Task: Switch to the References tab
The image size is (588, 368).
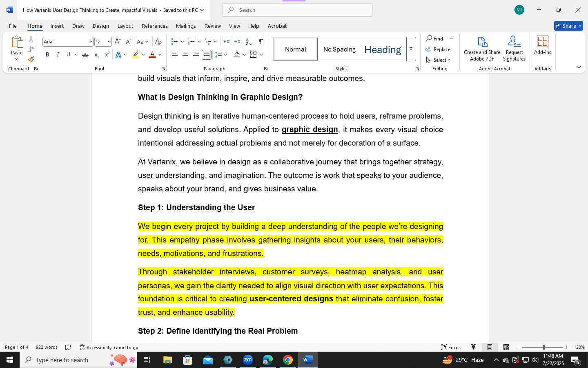Action: (x=154, y=26)
